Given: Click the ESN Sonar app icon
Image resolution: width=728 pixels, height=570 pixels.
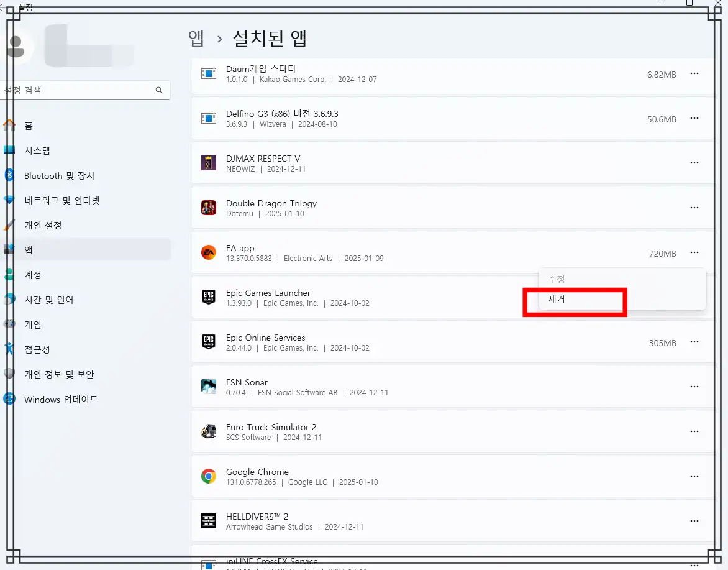Looking at the screenshot, I should (208, 386).
